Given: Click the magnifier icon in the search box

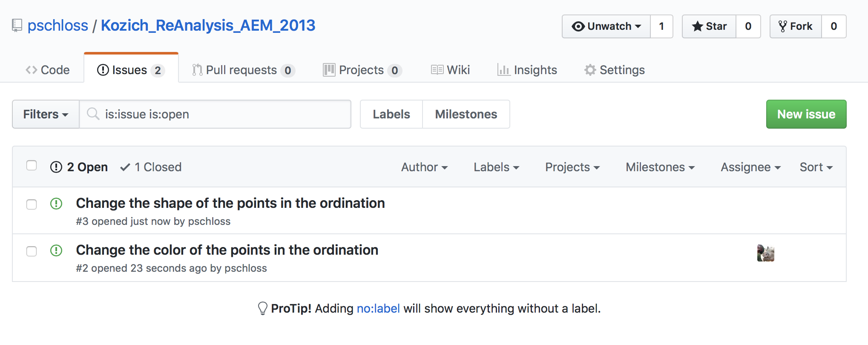Looking at the screenshot, I should 93,114.
